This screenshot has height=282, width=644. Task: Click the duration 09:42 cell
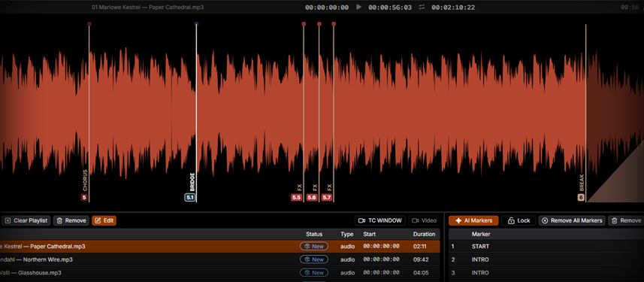[x=420, y=259]
